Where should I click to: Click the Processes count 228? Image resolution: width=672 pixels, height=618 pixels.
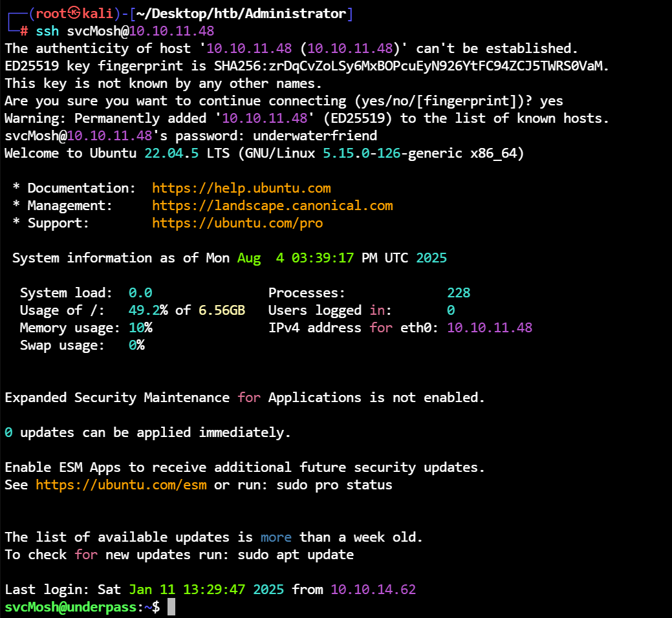click(459, 293)
